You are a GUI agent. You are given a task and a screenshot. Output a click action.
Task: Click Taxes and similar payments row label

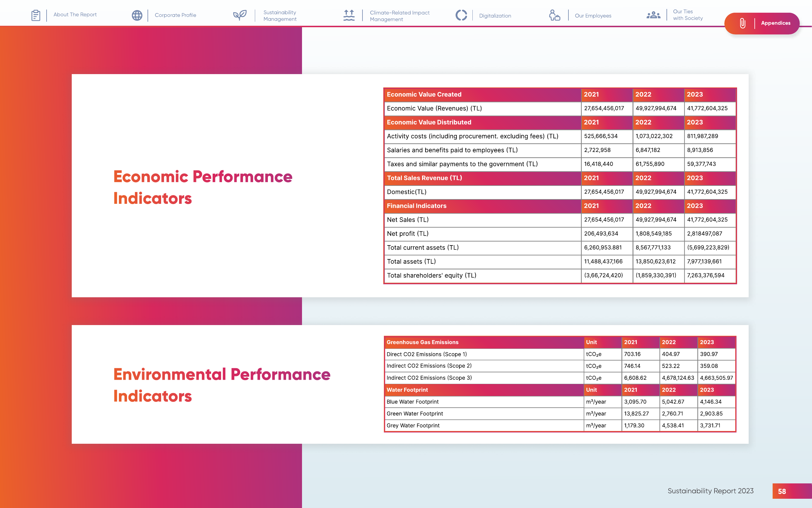coord(462,164)
